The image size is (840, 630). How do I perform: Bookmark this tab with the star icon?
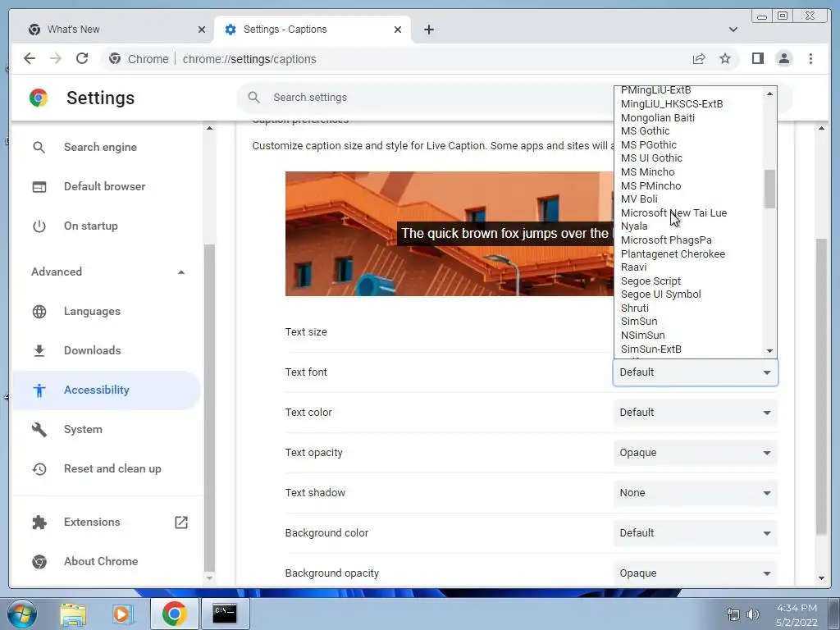click(x=725, y=59)
